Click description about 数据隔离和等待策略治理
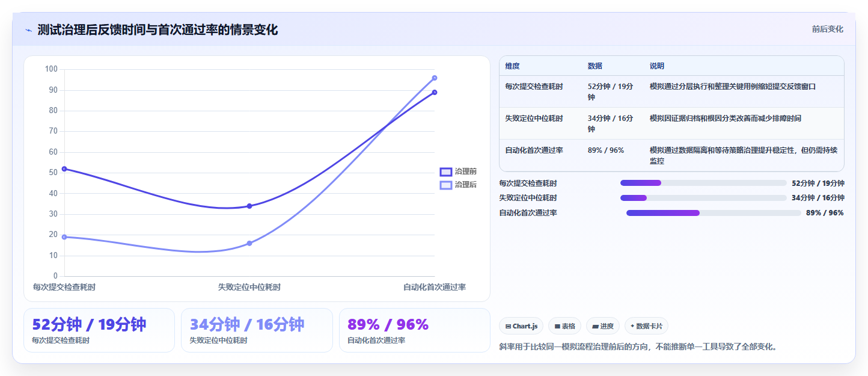 pos(744,155)
